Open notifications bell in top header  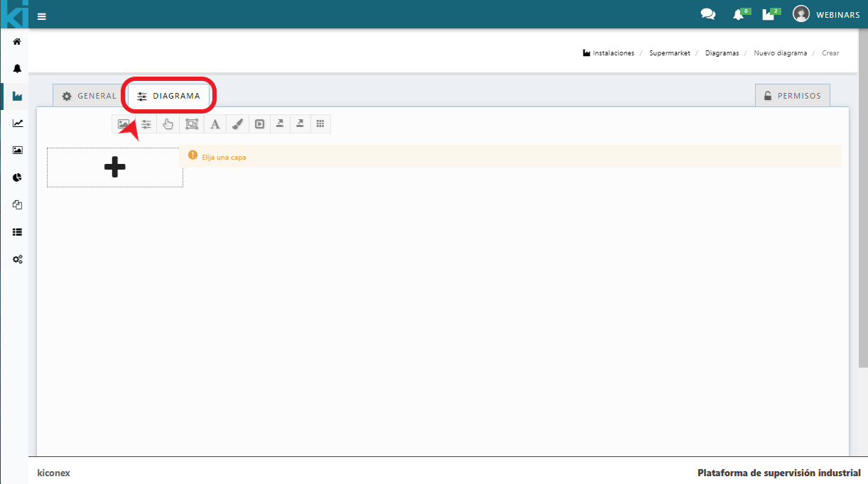(738, 15)
